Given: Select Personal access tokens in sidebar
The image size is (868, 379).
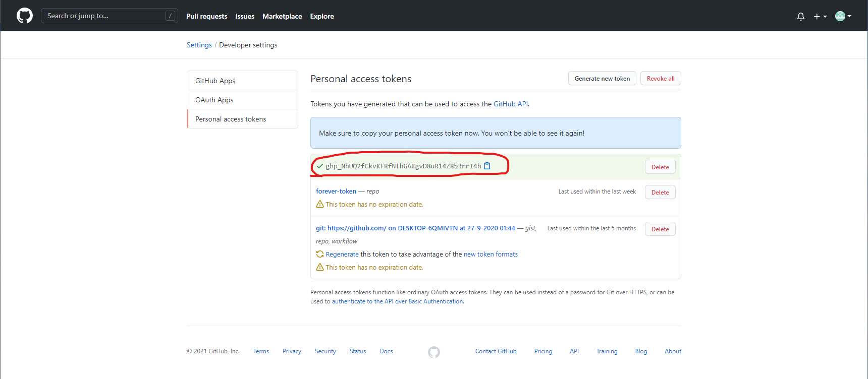Looking at the screenshot, I should (x=242, y=119).
